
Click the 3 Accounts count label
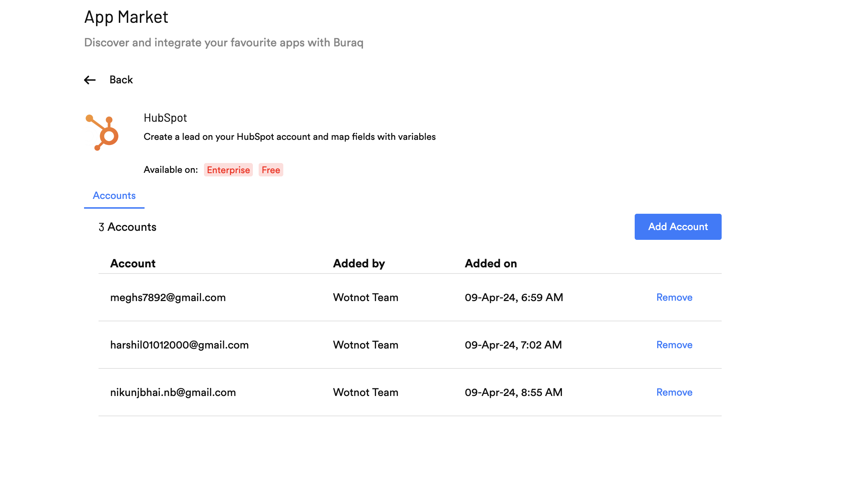click(x=128, y=227)
